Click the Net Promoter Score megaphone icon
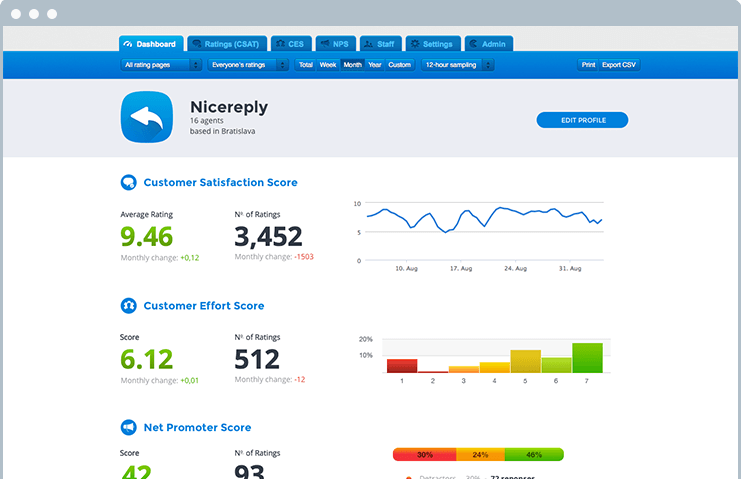The width and height of the screenshot is (741, 479). point(129,428)
